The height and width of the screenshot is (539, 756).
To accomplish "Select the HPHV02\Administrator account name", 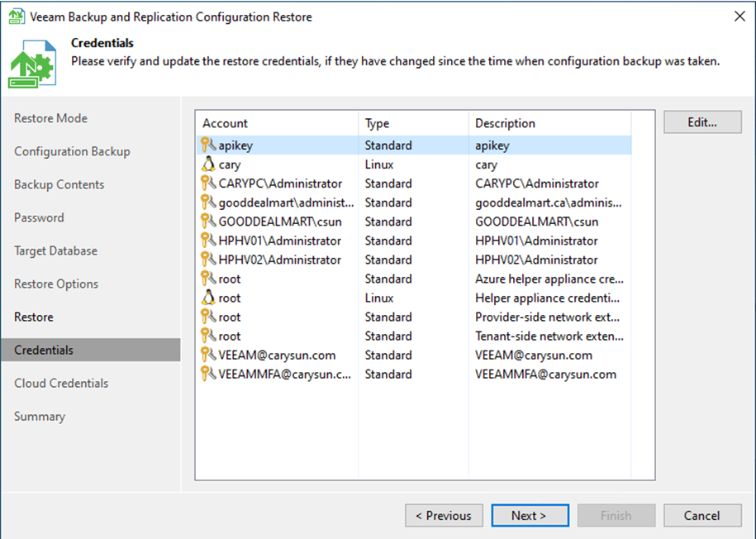I will click(x=279, y=260).
